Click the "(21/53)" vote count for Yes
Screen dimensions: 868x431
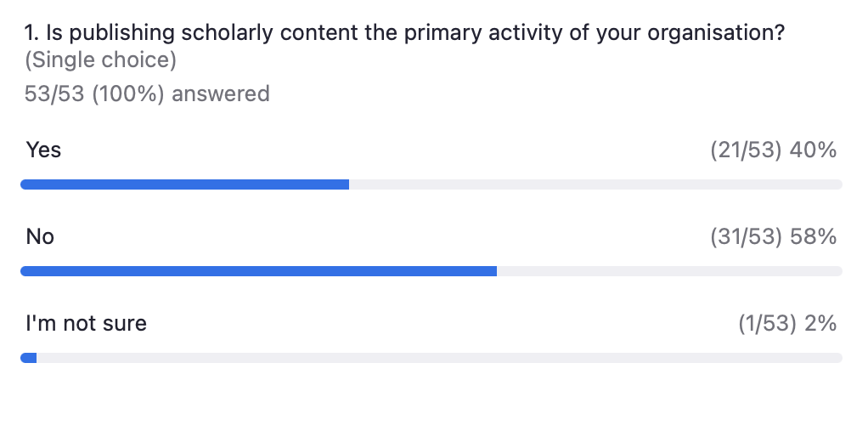tap(746, 150)
